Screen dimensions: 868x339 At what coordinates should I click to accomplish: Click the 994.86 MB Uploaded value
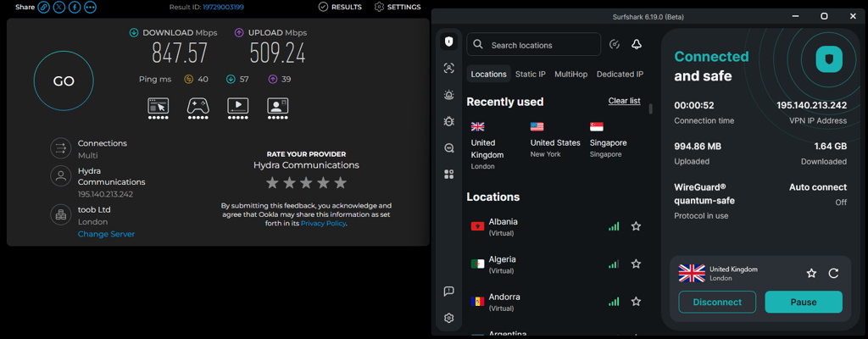click(698, 147)
